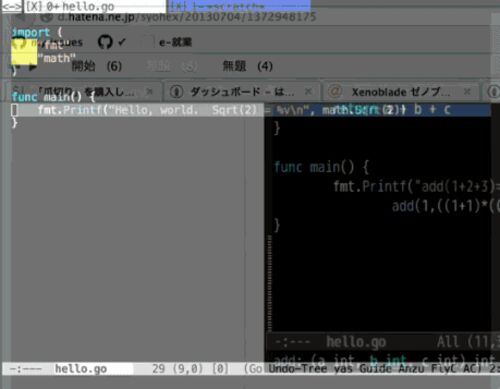Open the e-就業 bookmark
The height and width of the screenshot is (389, 500).
[x=175, y=42]
